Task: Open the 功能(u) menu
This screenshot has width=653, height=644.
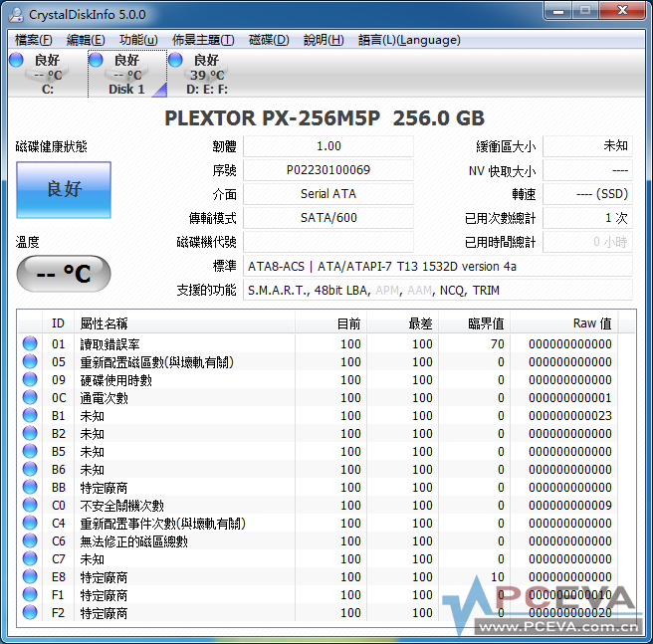Action: (138, 40)
